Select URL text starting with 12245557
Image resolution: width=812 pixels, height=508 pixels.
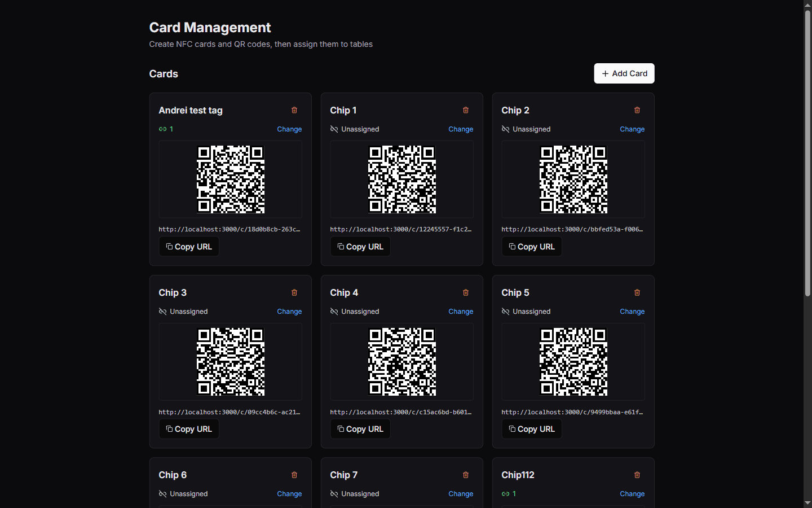[401, 229]
